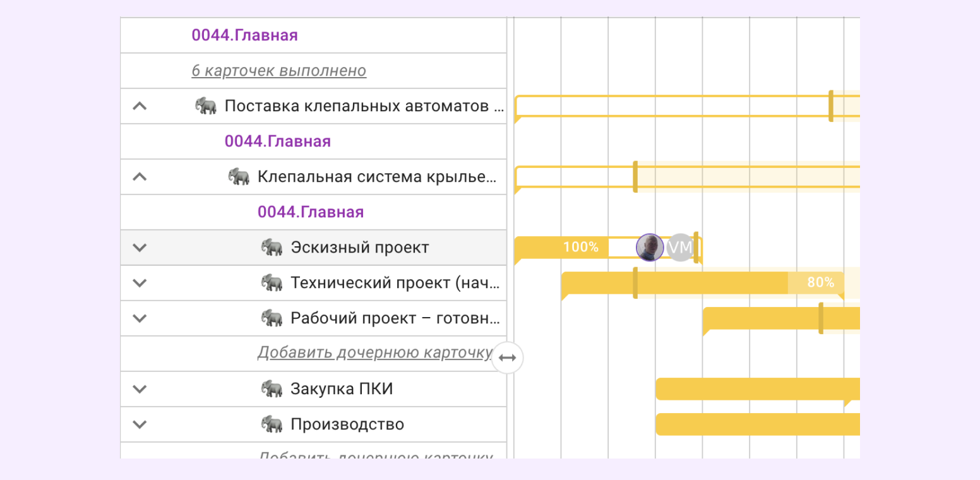Click the user photo avatar on Эскизный проект bar

coord(650,248)
